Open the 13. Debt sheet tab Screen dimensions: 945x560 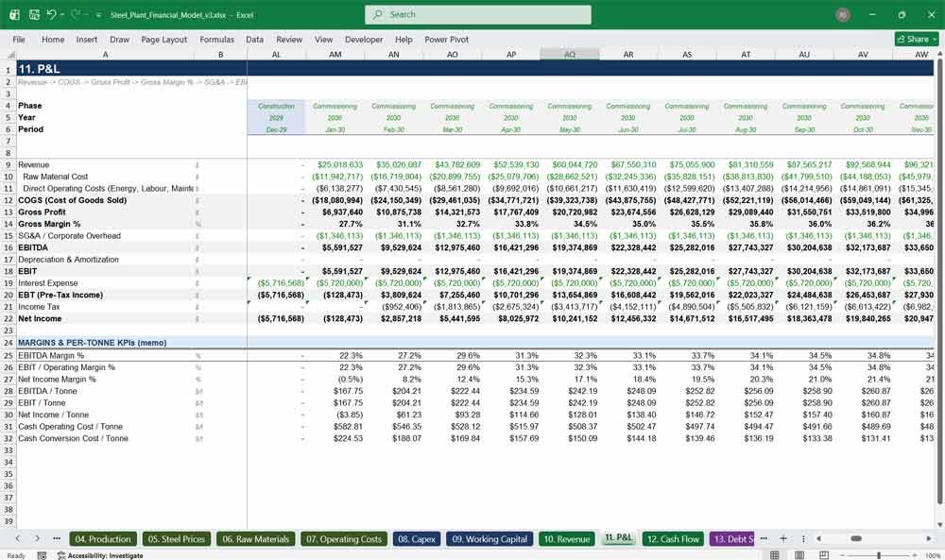(x=732, y=539)
